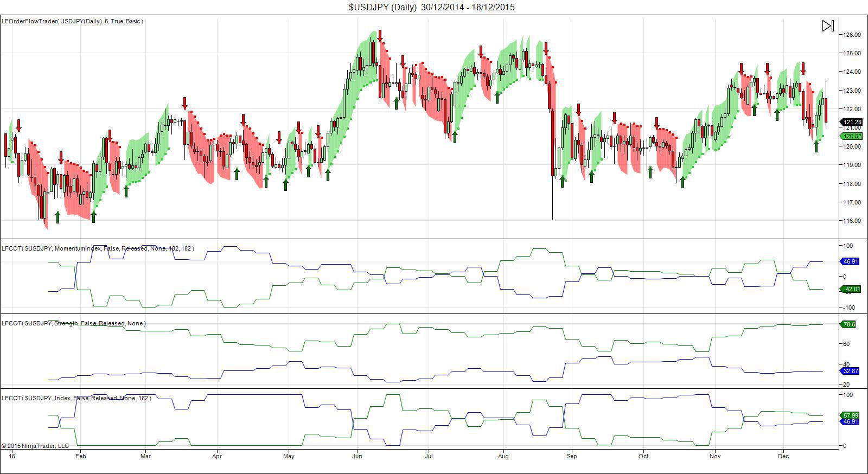The image size is (868, 474).
Task: Click the 119.00 price axis label
Action: tap(852, 165)
